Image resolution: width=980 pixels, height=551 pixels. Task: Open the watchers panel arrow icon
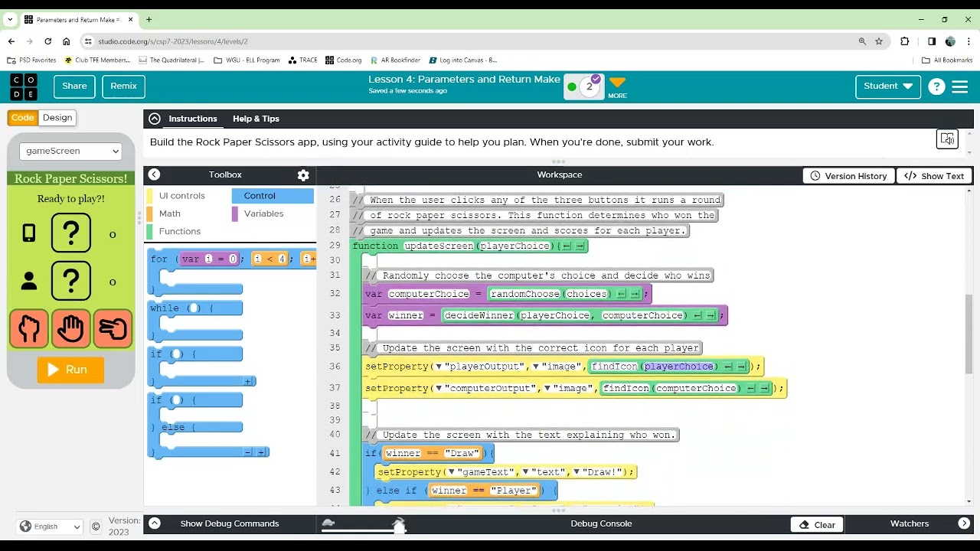click(964, 523)
